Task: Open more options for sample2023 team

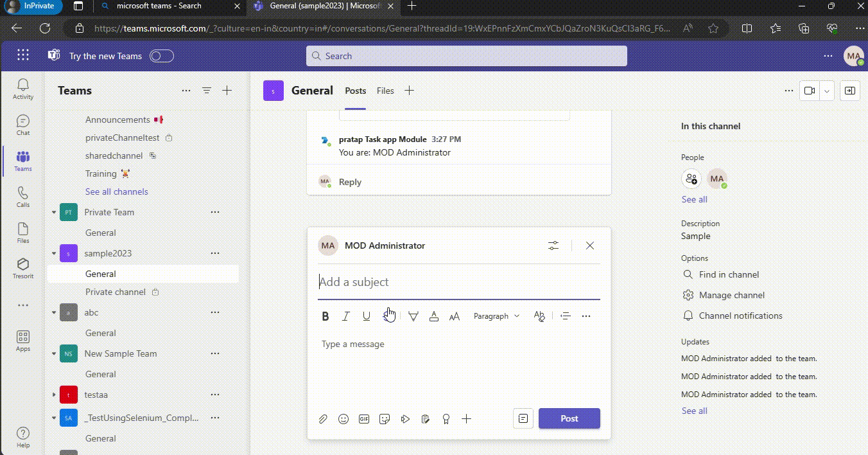Action: 215,253
